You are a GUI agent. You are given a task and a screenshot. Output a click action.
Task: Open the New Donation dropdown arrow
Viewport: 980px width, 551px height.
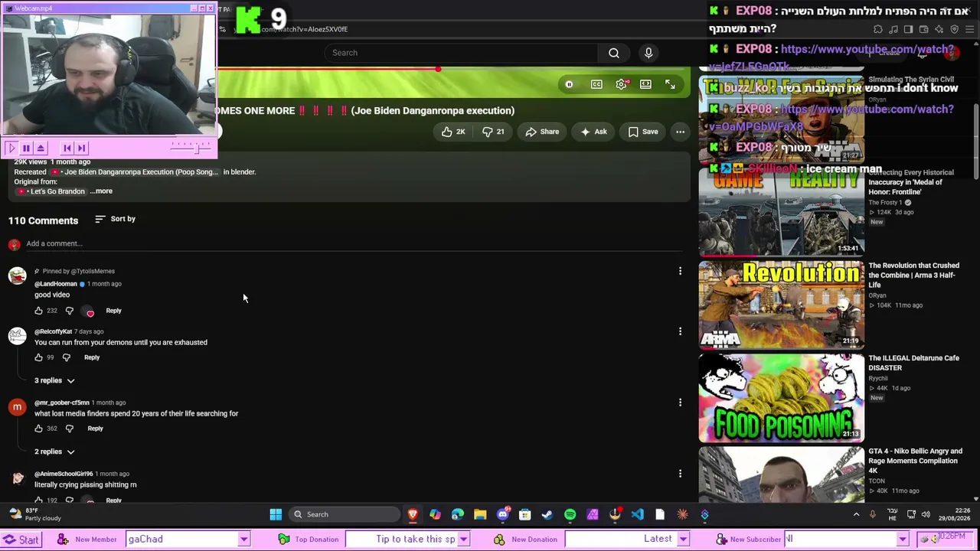[x=683, y=540]
